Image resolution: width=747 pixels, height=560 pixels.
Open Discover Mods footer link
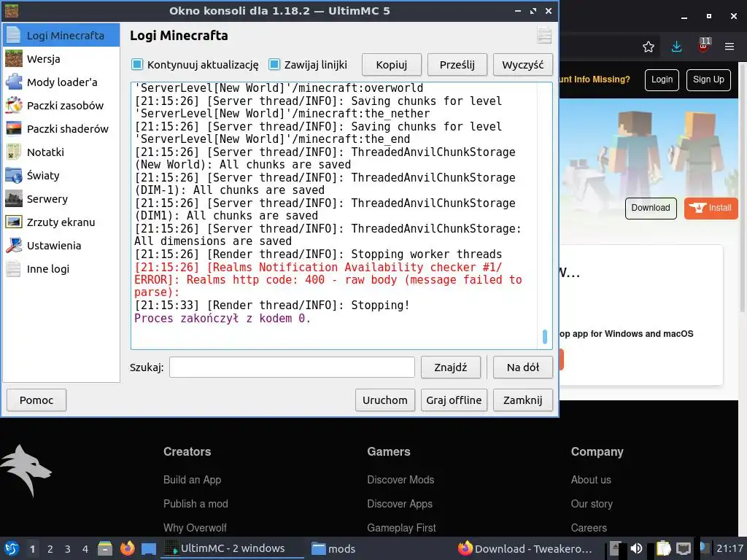click(400, 480)
